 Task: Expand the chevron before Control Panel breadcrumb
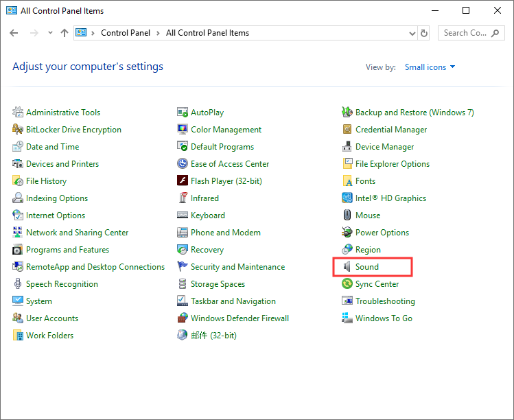coord(93,33)
